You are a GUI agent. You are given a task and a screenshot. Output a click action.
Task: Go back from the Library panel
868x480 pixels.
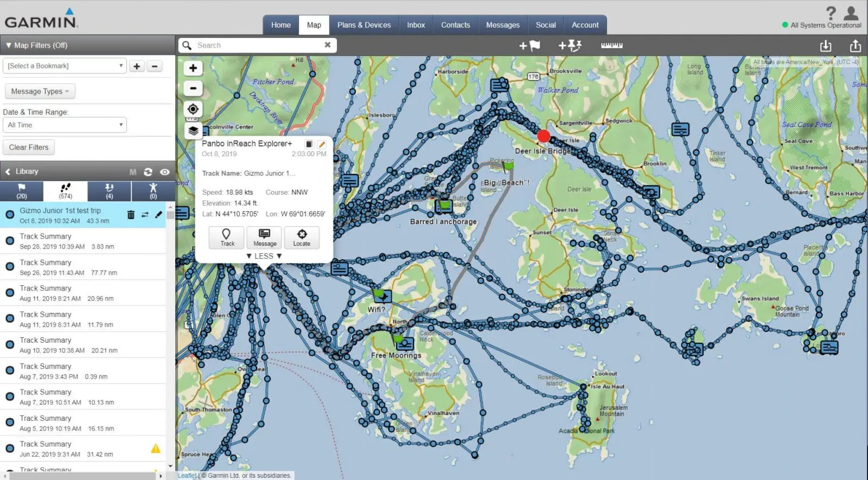[8, 172]
